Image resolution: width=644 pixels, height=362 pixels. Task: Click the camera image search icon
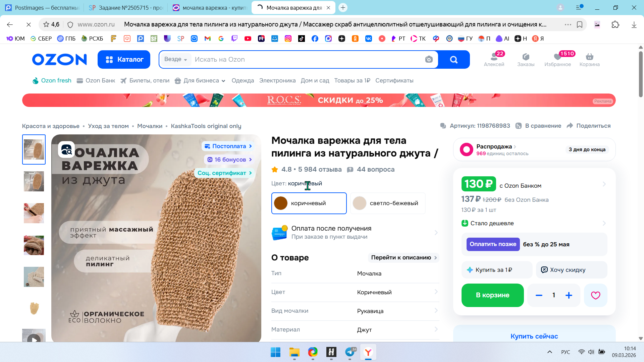(429, 60)
